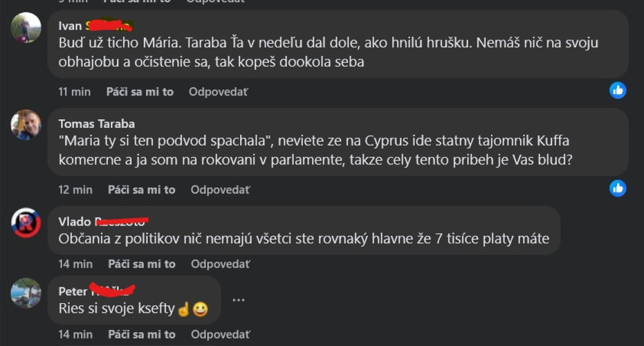Click the 12 min timestamp under Taraba's comment

tap(75, 190)
